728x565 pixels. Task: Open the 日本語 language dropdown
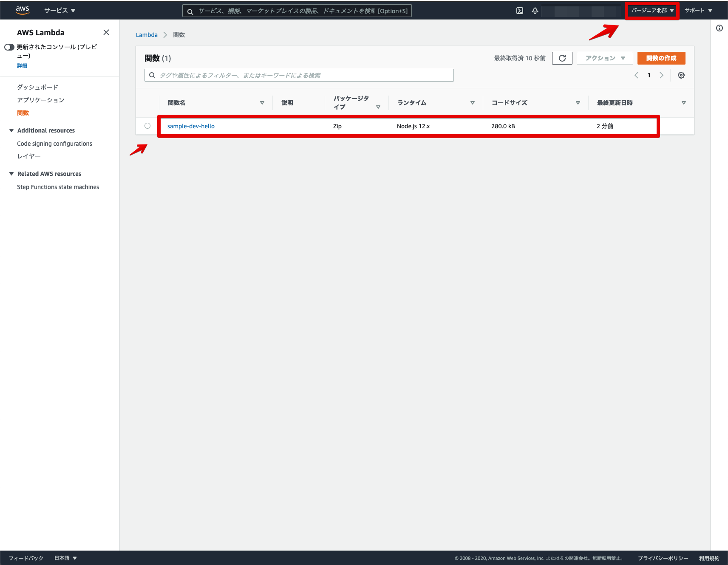(65, 558)
